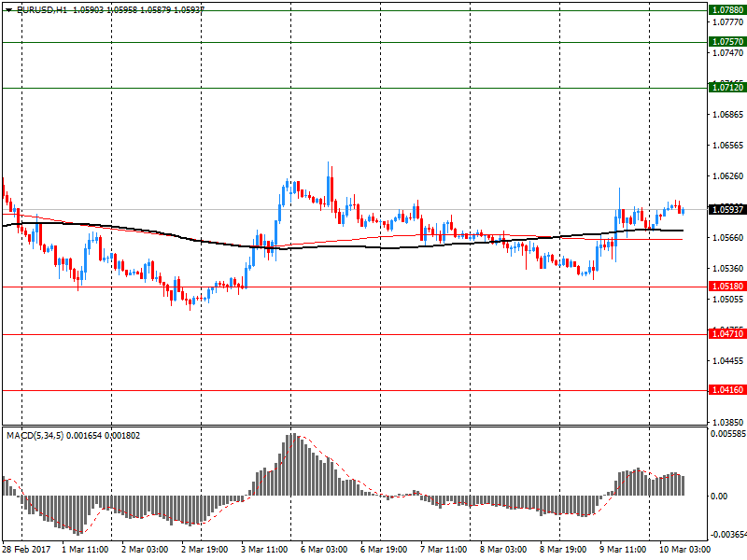Select the 1.05937 current price label
747x560 pixels.
(727, 209)
